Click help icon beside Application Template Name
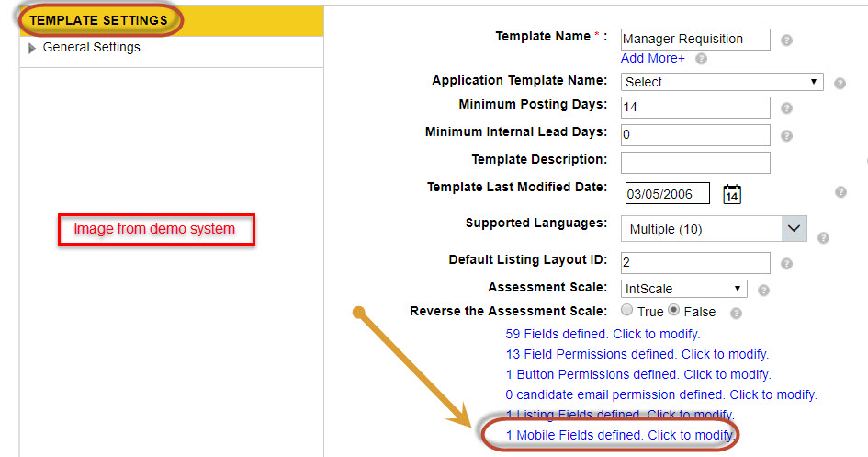The width and height of the screenshot is (868, 457). point(840,83)
